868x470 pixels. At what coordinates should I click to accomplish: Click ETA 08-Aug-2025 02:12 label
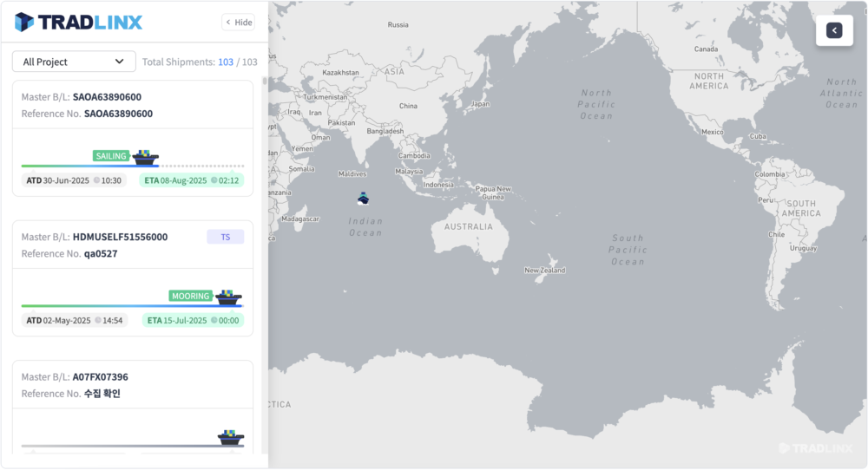point(192,180)
